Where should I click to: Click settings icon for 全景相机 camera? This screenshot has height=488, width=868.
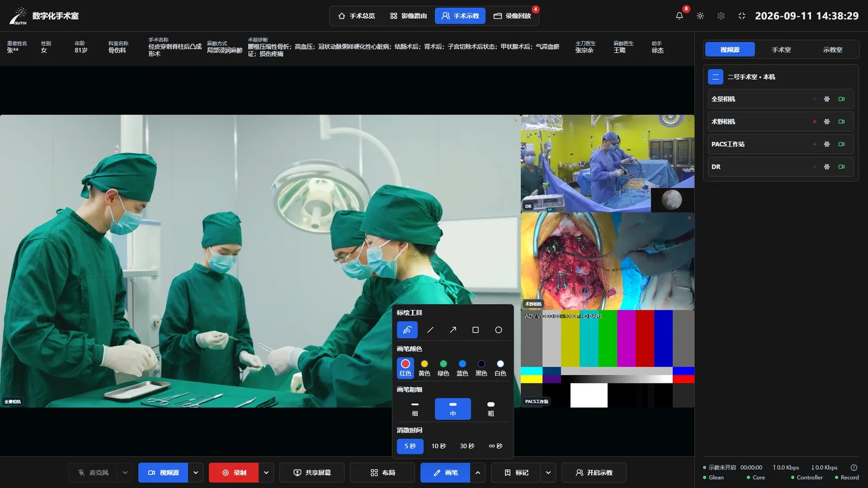[827, 99]
